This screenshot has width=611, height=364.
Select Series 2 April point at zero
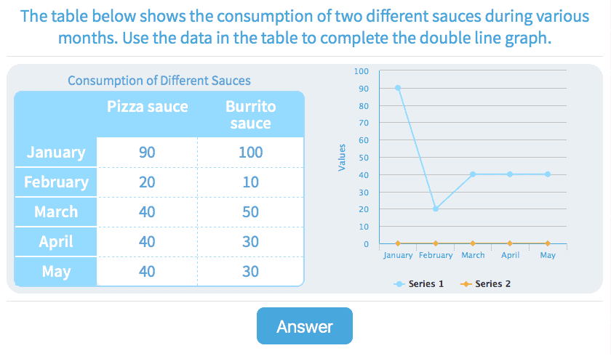click(510, 243)
